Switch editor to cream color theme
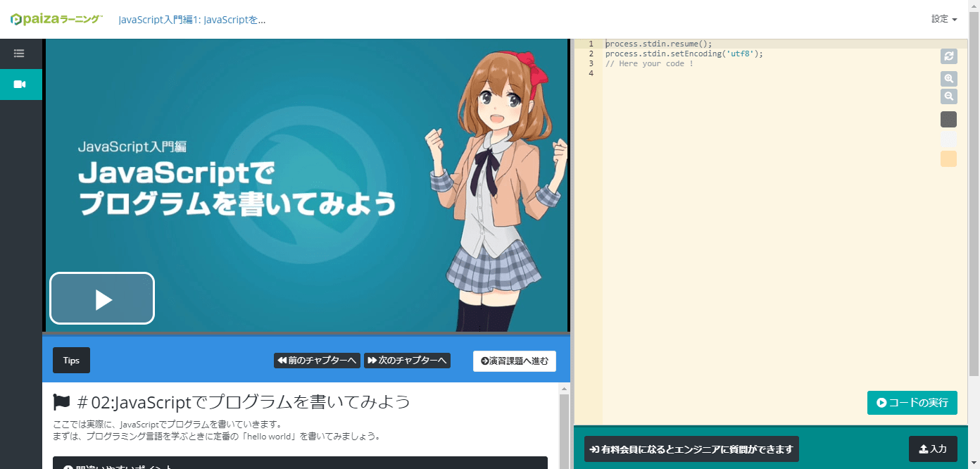Image resolution: width=980 pixels, height=469 pixels. coord(948,159)
